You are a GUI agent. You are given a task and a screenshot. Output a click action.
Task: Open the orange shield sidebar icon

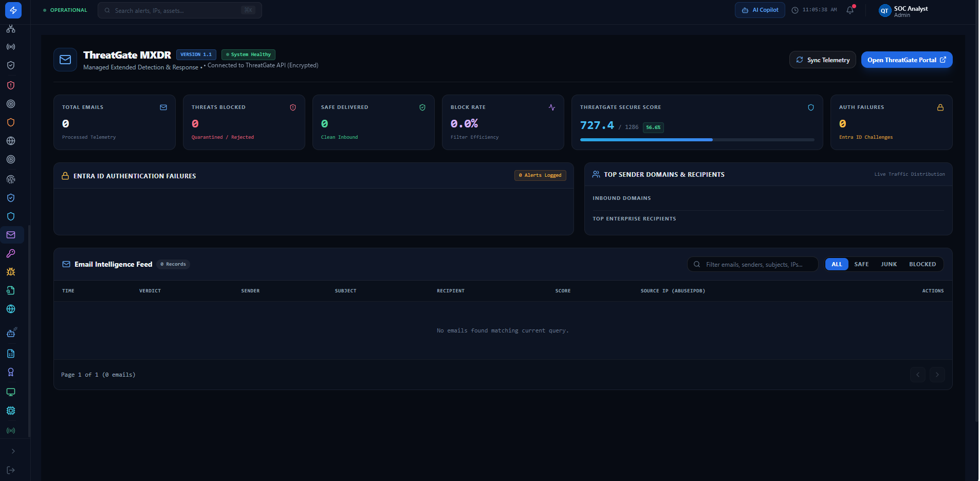(x=11, y=122)
